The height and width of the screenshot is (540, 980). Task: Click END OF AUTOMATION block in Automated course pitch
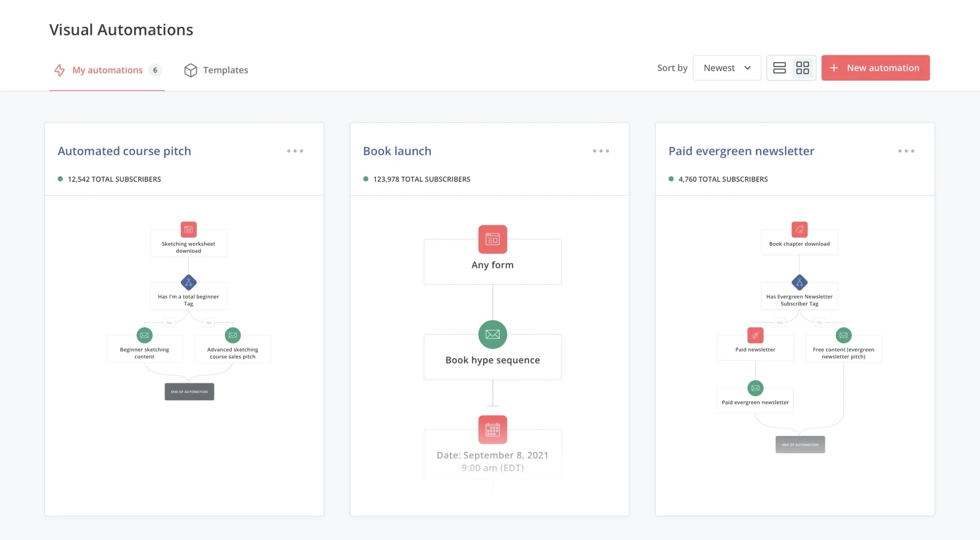[x=189, y=392]
